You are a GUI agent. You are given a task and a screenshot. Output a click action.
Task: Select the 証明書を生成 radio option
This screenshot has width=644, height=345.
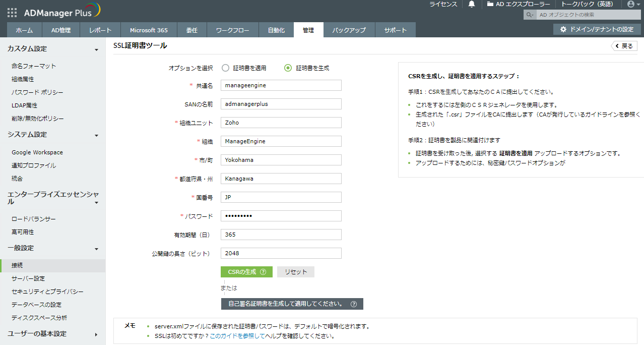pos(288,68)
